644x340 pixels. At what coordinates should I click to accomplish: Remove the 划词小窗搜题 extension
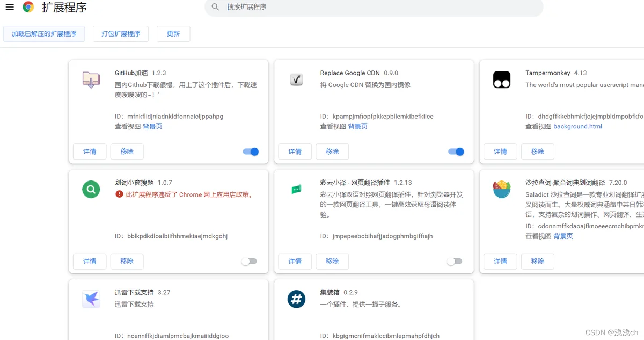pyautogui.click(x=127, y=261)
